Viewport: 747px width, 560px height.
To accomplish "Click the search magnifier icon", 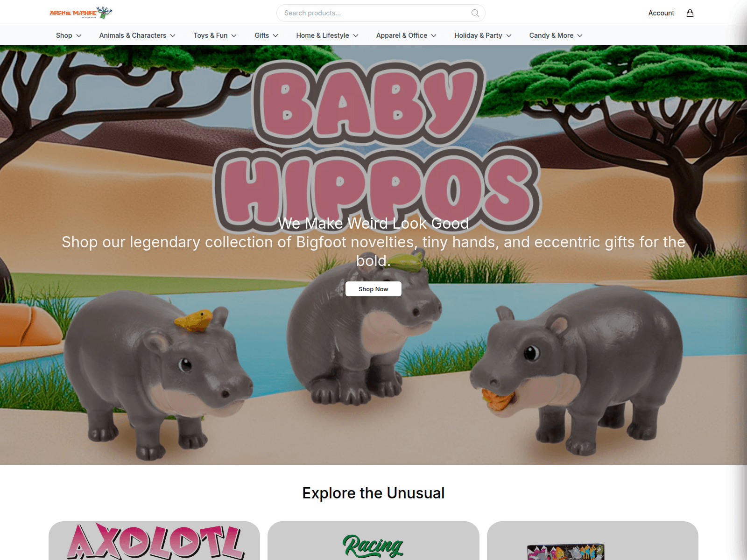I will click(475, 13).
